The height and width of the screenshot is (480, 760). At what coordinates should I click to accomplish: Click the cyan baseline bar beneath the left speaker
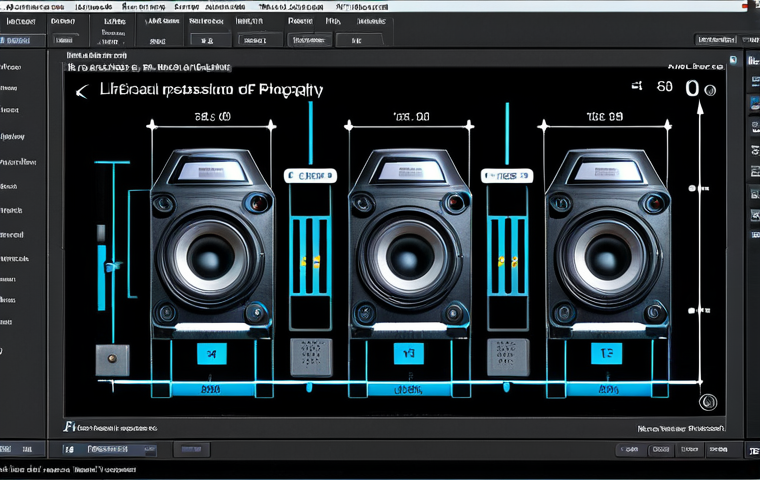coord(212,389)
